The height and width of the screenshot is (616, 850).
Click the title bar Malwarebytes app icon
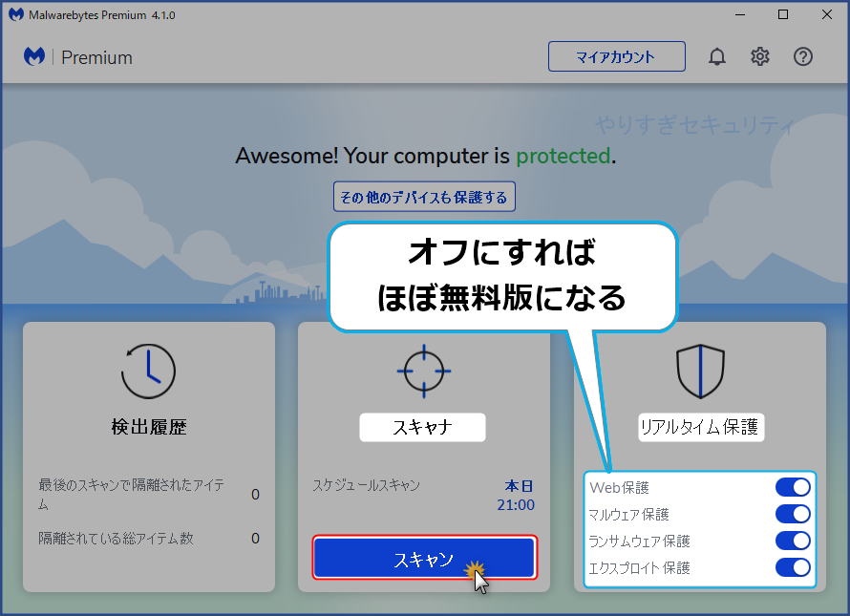pos(15,14)
